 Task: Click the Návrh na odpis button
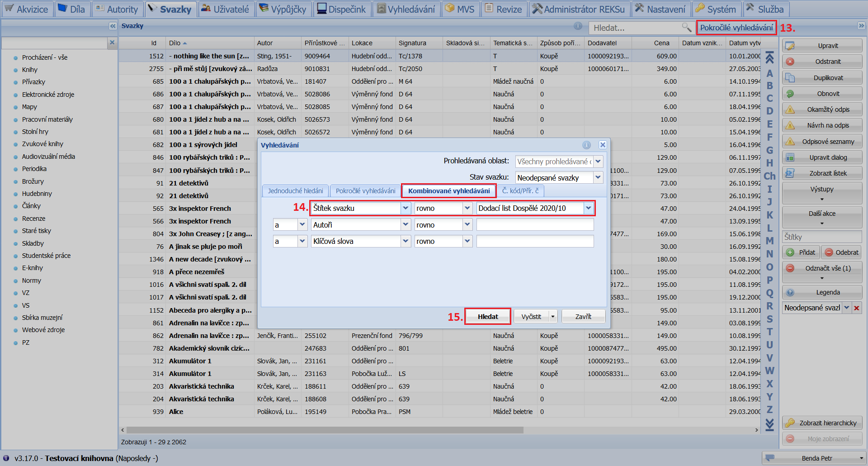click(x=822, y=125)
